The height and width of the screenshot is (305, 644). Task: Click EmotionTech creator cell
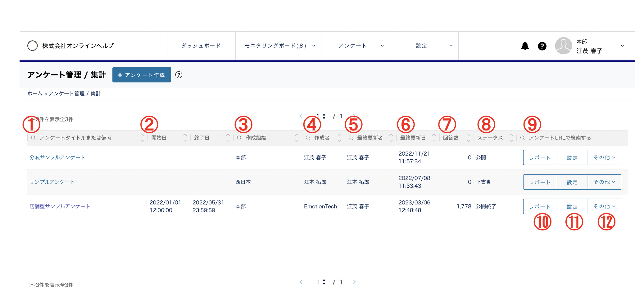[x=320, y=207]
